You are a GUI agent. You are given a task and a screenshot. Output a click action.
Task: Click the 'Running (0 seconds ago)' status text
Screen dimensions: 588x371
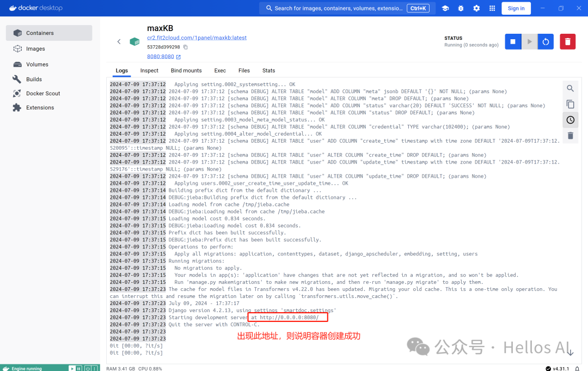[x=471, y=45]
